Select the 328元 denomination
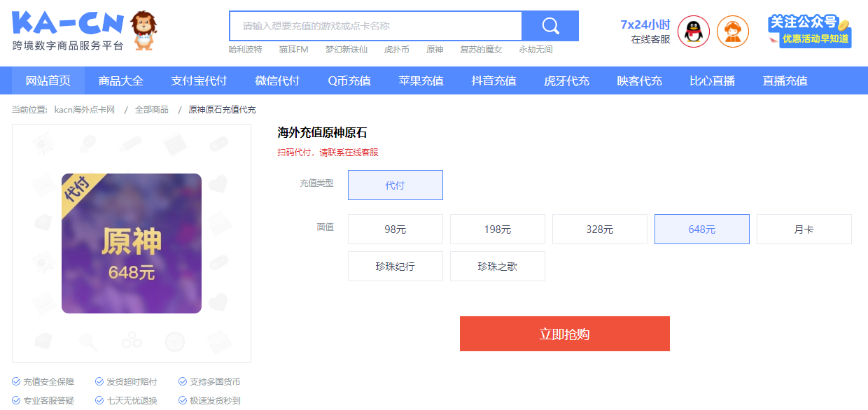Viewport: 868px width, 410px height. pos(600,229)
